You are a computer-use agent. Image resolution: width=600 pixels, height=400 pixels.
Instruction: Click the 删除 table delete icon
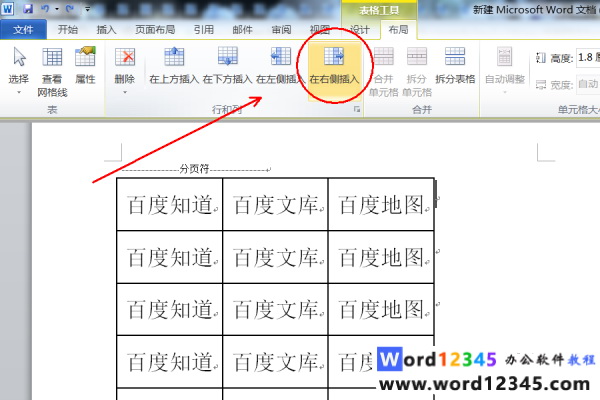point(125,57)
